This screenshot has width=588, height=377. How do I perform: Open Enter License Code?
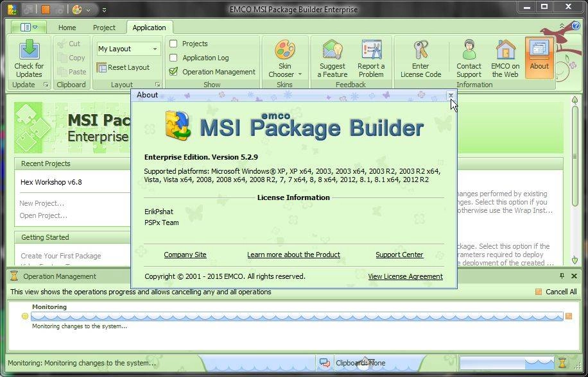(420, 58)
